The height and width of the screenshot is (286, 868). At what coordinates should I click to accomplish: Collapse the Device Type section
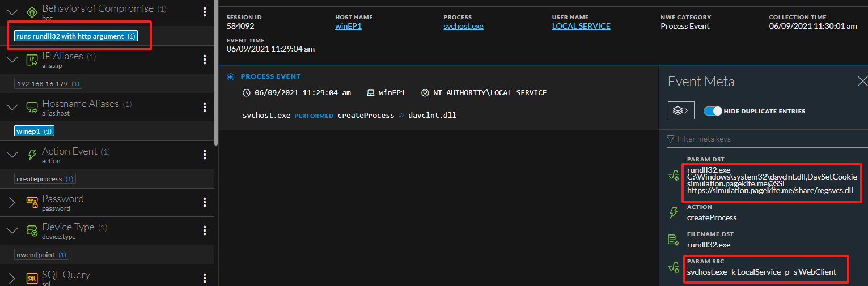tap(12, 230)
